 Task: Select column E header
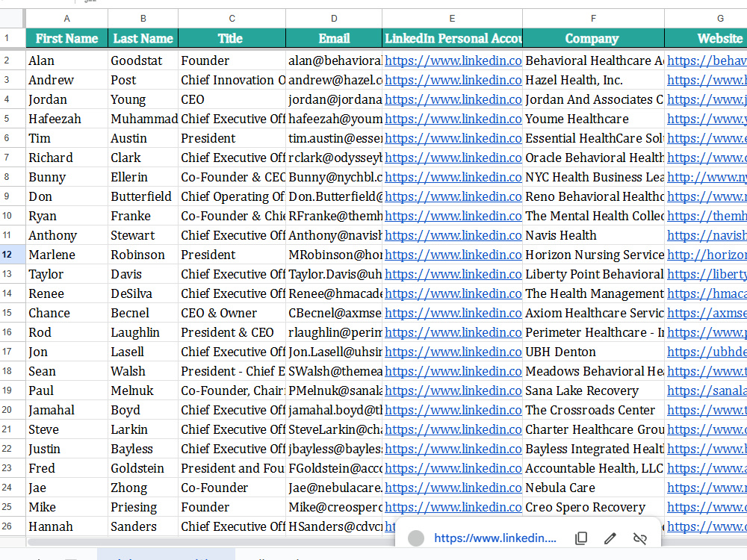tap(452, 19)
